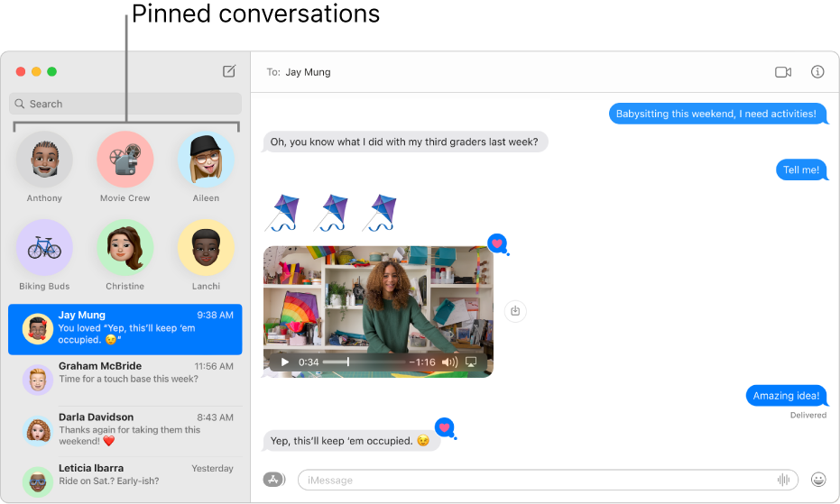The height and width of the screenshot is (504, 840).
Task: Open pinned conversation with Anthony
Action: tap(44, 167)
